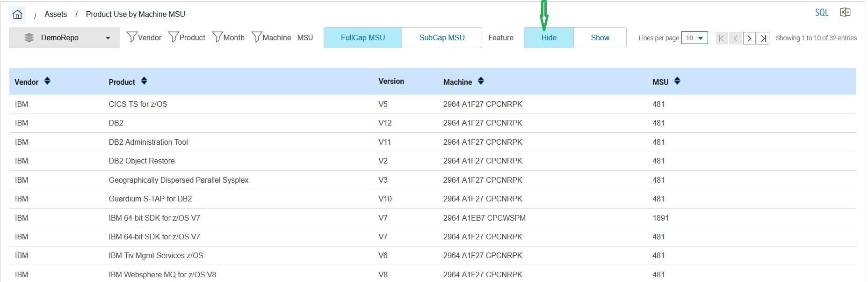This screenshot has height=282, width=868.
Task: Choose Show for Feature
Action: click(x=600, y=37)
